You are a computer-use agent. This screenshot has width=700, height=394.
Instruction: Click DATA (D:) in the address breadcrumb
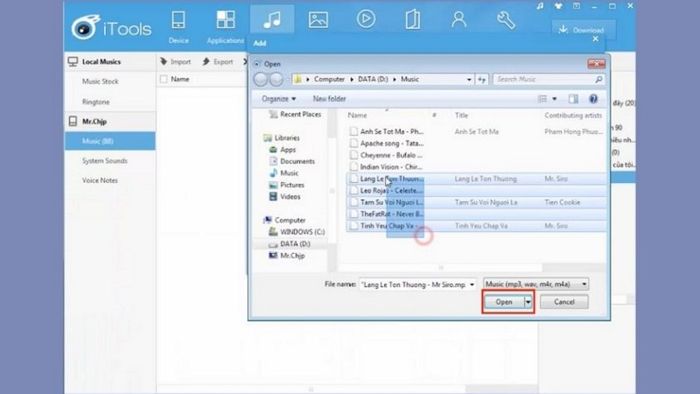[x=373, y=79]
